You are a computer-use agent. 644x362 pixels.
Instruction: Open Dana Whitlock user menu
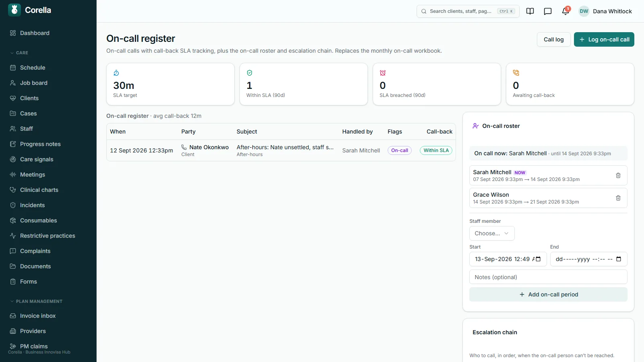[605, 11]
